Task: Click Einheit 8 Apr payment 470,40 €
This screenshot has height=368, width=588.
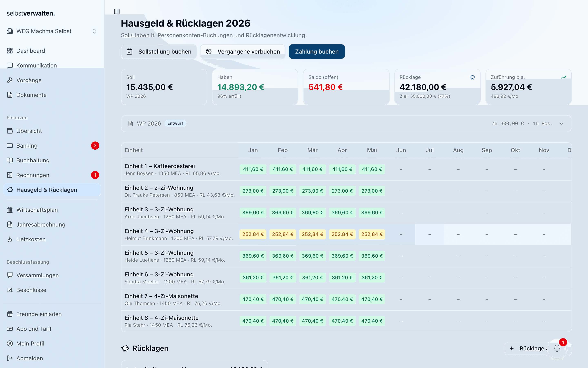Action: (x=342, y=321)
